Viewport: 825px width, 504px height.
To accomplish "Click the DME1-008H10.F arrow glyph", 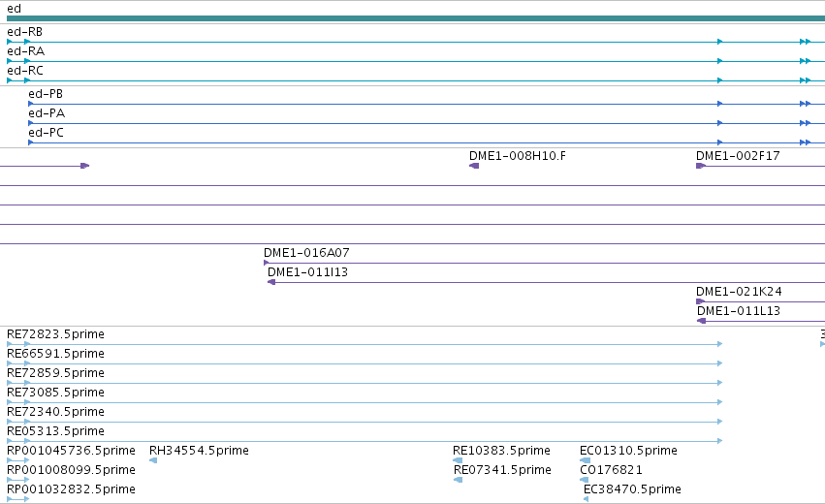I will point(474,166).
